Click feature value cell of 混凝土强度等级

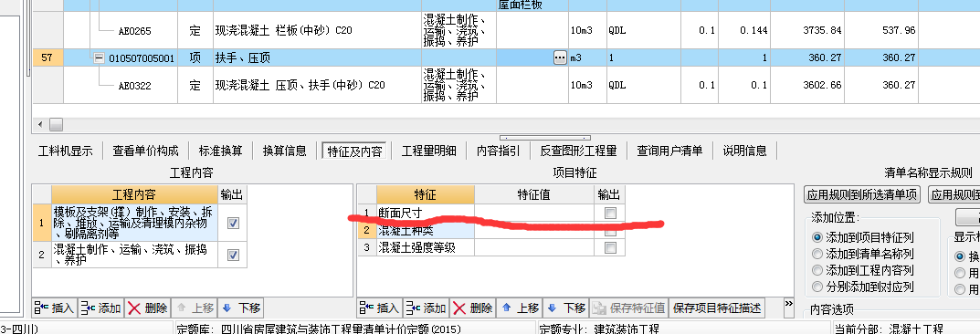(x=533, y=248)
